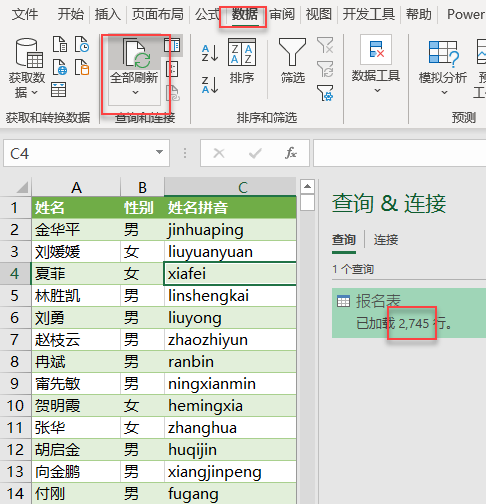The height and width of the screenshot is (504, 486).
Task: Click connection Properties icon
Action: point(172,69)
